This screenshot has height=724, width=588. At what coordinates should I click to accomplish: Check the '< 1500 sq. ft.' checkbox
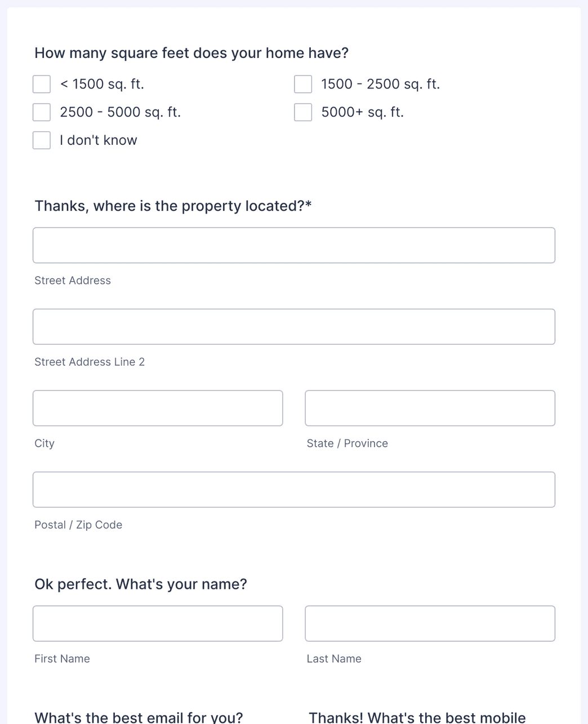42,83
